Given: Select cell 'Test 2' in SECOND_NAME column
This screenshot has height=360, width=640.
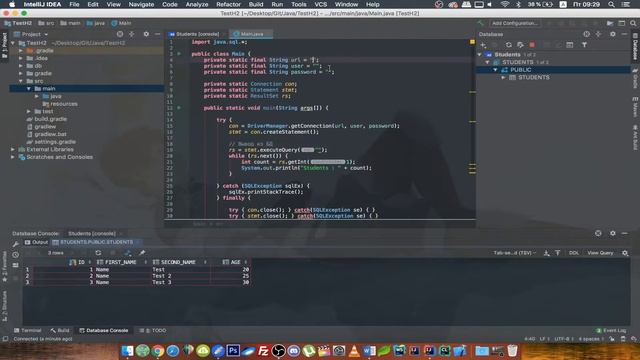Looking at the screenshot, I should point(181,276).
